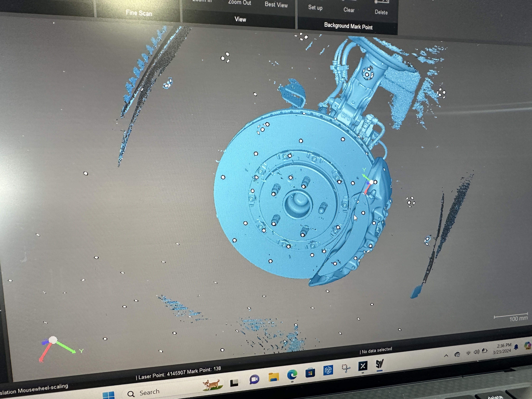Open Background Mark Point Set up
Viewport: 532px width, 399px height.
pos(315,7)
